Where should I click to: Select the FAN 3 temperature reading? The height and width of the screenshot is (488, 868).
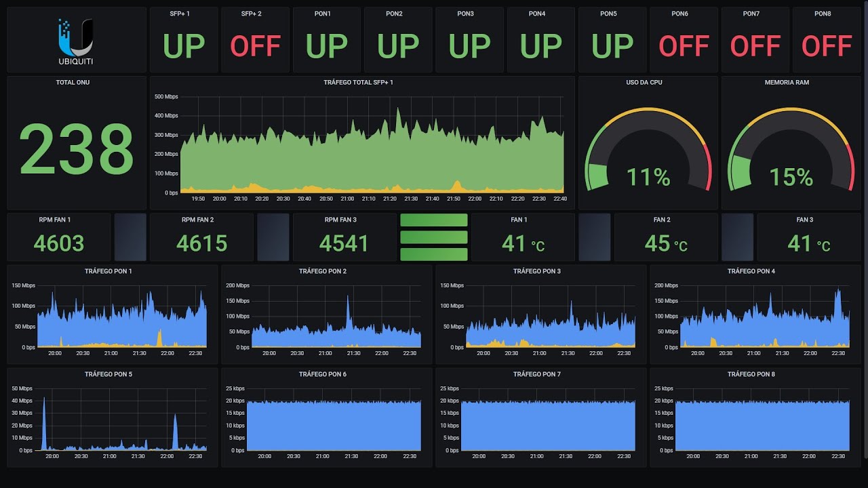coord(809,244)
